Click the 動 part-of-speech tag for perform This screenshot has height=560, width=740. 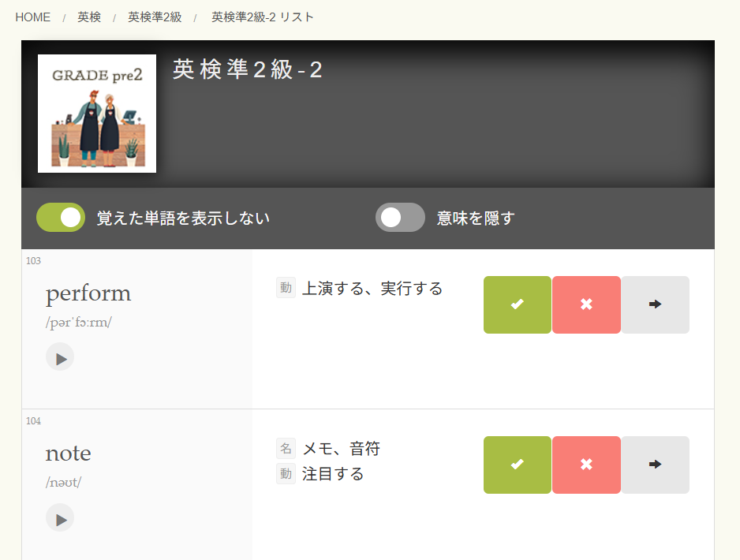pos(286,288)
